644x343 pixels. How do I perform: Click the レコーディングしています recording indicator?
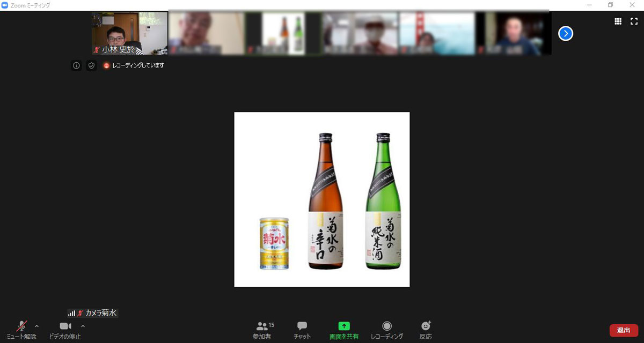(134, 65)
